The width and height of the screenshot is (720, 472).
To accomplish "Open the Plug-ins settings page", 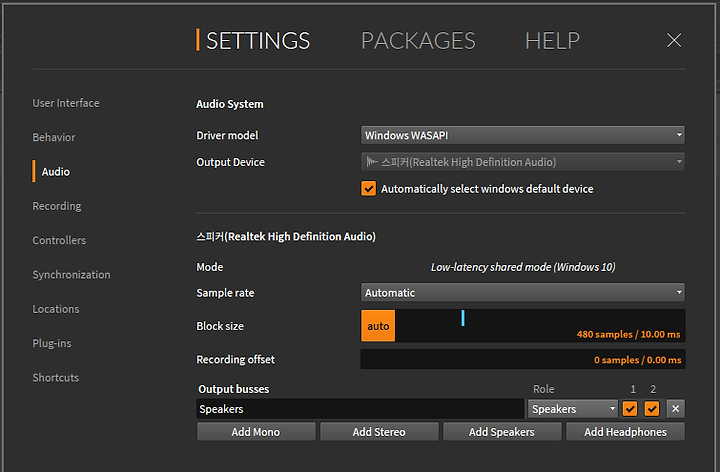I will point(51,343).
